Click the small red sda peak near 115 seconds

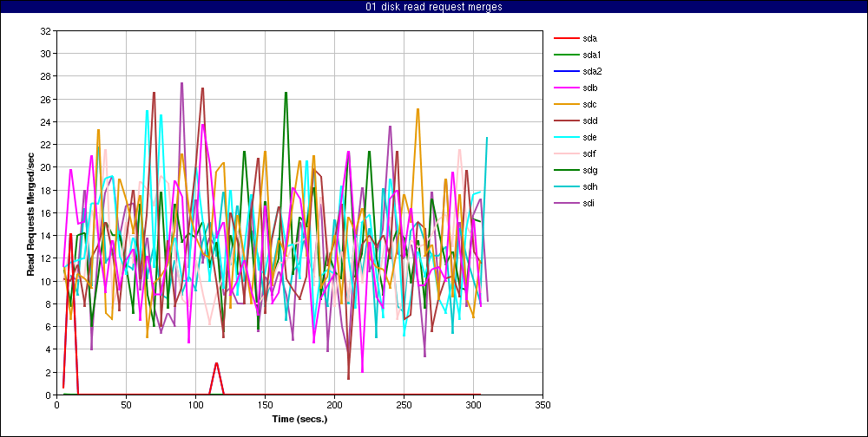(x=216, y=363)
